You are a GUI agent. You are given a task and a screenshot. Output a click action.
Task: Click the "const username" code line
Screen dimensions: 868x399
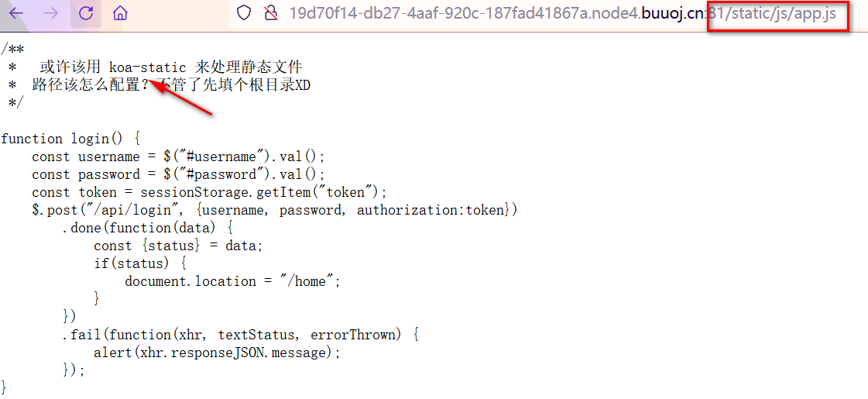[x=178, y=157]
